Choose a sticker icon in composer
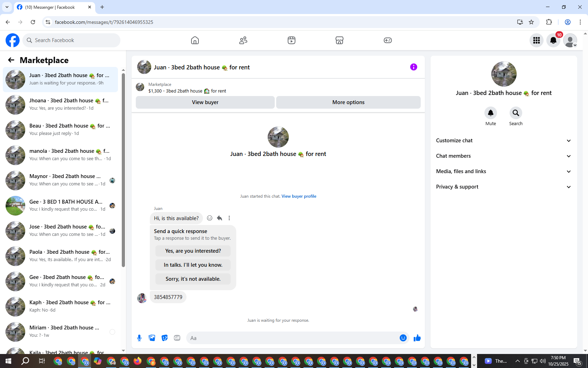 tap(164, 338)
